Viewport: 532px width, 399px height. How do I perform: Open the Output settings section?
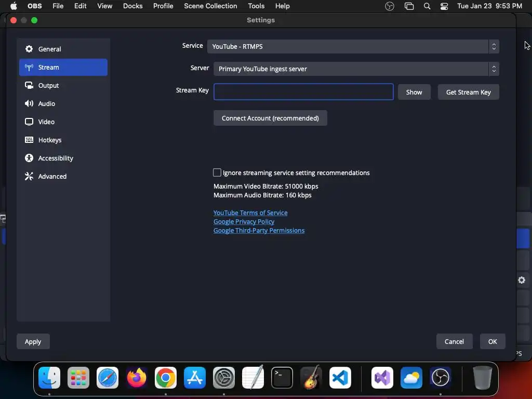63,86
